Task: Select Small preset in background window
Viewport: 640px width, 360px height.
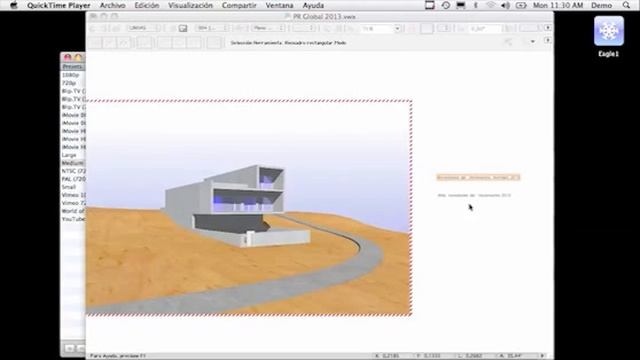Action: pos(73,187)
